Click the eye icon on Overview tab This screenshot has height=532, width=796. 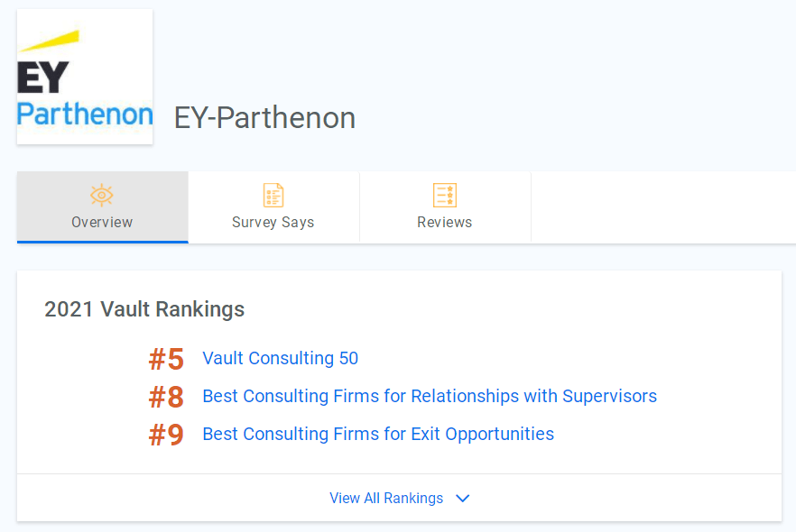coord(101,196)
